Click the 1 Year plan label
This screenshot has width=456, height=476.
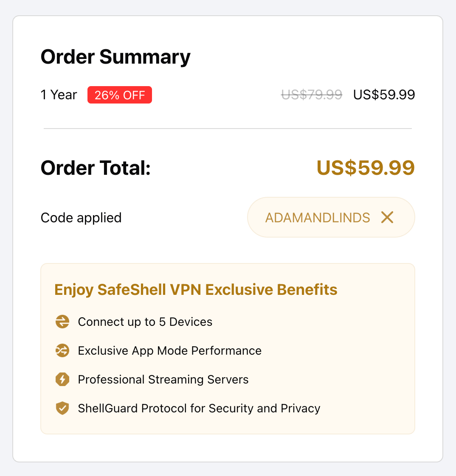(x=59, y=95)
